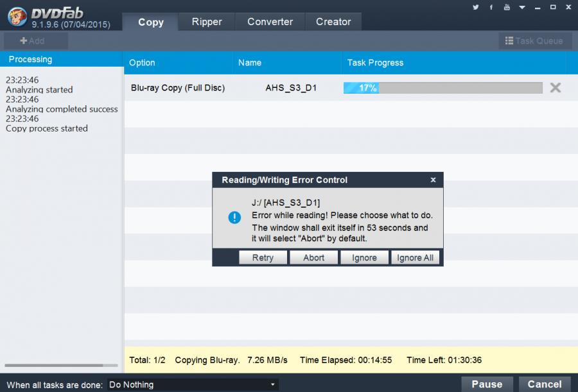Click Ignore All in the error dialog

pyautogui.click(x=415, y=257)
